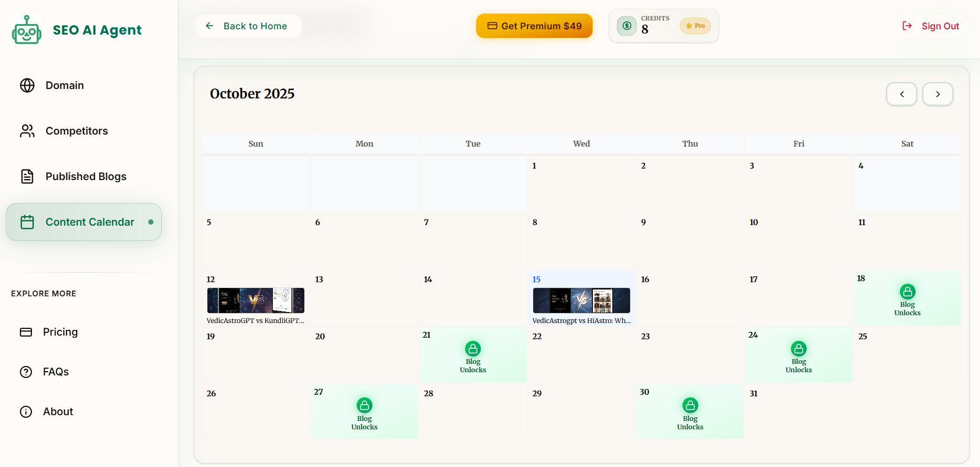
Task: Click the credits dollar coin icon
Action: (x=626, y=26)
